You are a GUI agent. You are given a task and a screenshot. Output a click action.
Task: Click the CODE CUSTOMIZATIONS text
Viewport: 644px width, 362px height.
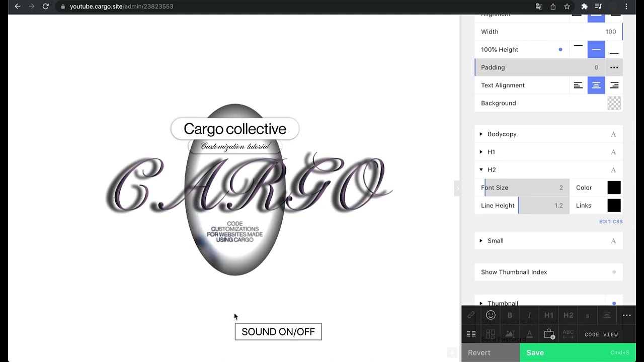(x=235, y=232)
